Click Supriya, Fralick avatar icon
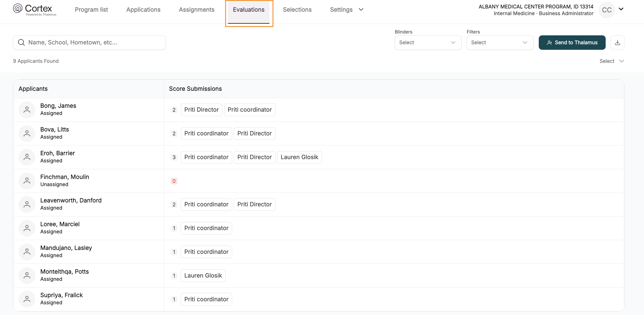 tap(27, 299)
